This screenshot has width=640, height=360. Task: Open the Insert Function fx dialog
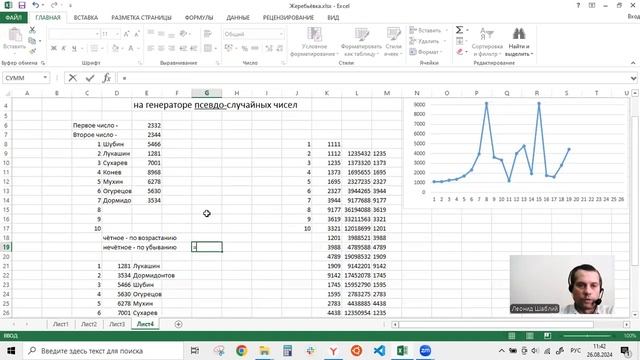[x=107, y=78]
